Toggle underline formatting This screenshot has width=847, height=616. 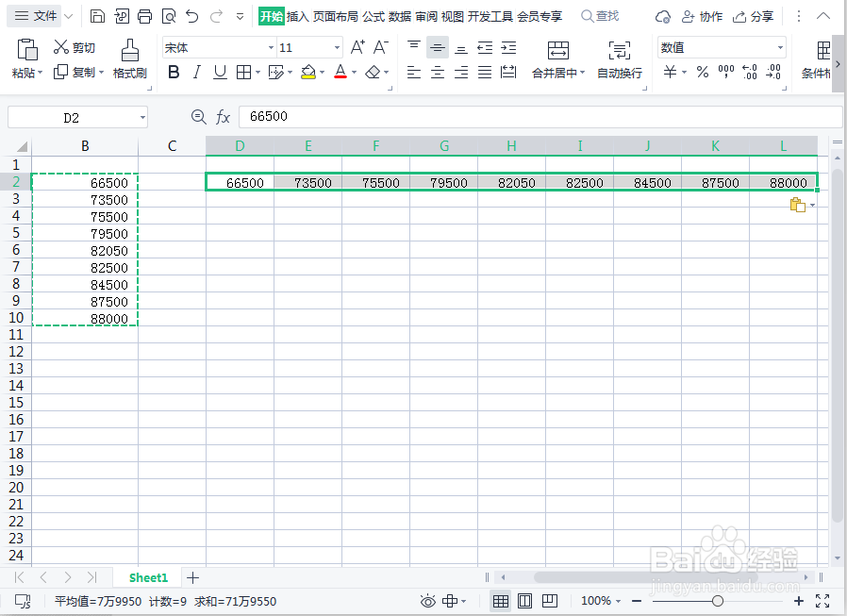pyautogui.click(x=220, y=73)
